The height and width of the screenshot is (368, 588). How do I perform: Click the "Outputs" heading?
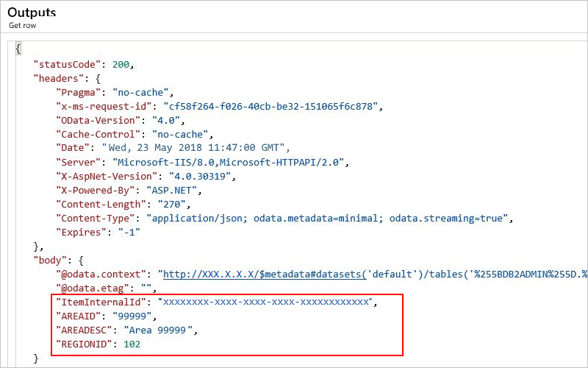point(32,13)
